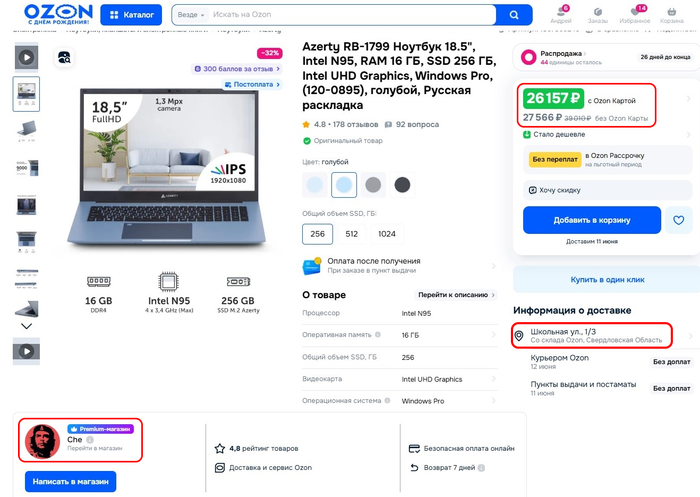Click Хочу скидку button
The height and width of the screenshot is (497, 700).
(x=607, y=190)
